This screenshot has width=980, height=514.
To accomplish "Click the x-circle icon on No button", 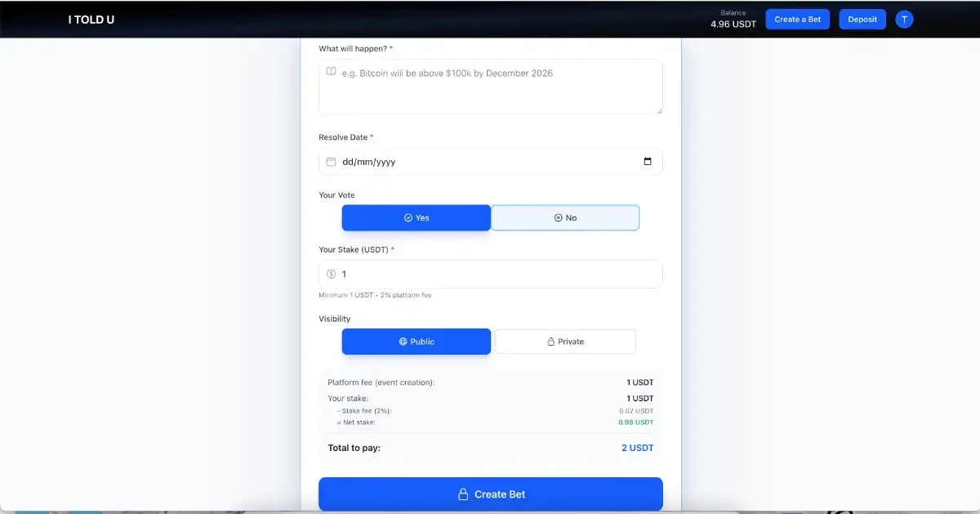I will pos(559,218).
